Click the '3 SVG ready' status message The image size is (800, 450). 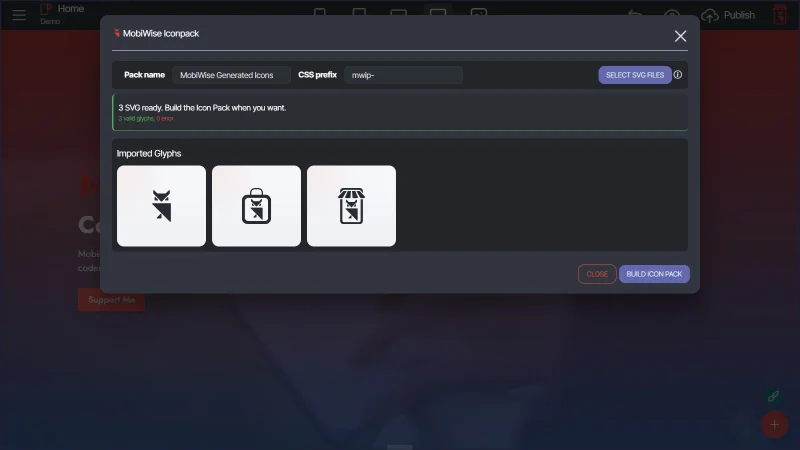[202, 108]
